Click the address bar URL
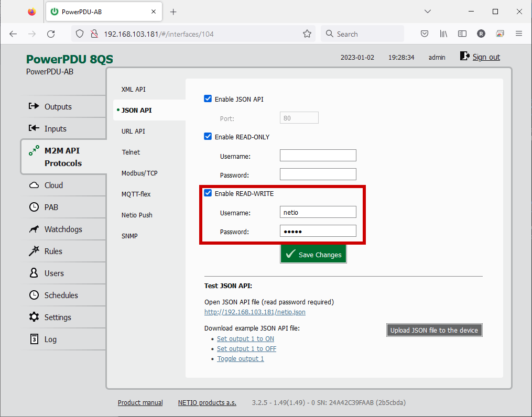Image resolution: width=532 pixels, height=417 pixels. (x=159, y=34)
